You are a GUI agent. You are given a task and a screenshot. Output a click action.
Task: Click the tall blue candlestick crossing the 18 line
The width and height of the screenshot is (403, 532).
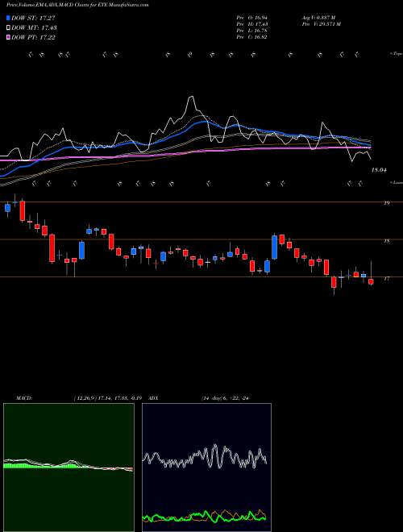point(274,247)
